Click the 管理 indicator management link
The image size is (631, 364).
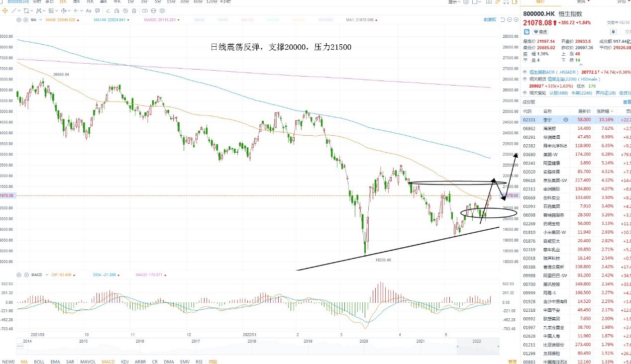coord(512,362)
